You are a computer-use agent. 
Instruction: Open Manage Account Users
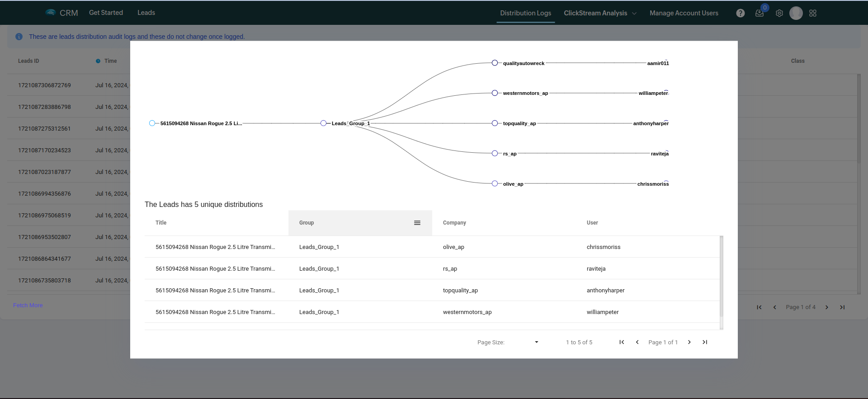point(684,13)
